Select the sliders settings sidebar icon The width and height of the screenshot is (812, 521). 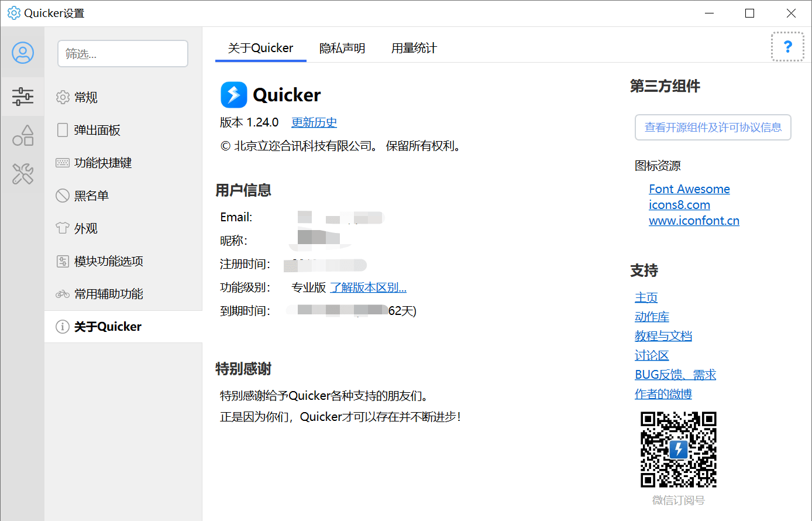pyautogui.click(x=23, y=97)
